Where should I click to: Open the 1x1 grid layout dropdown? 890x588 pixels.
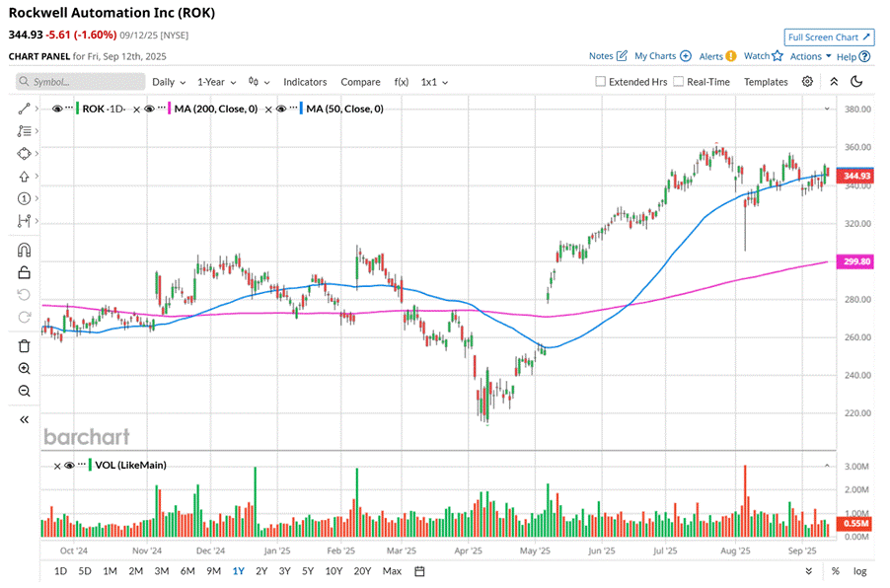coord(434,82)
